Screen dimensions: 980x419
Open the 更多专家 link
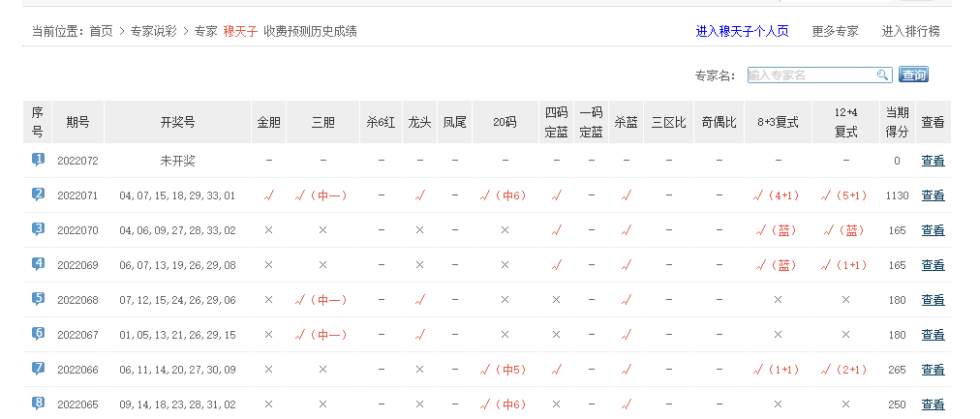point(835,31)
